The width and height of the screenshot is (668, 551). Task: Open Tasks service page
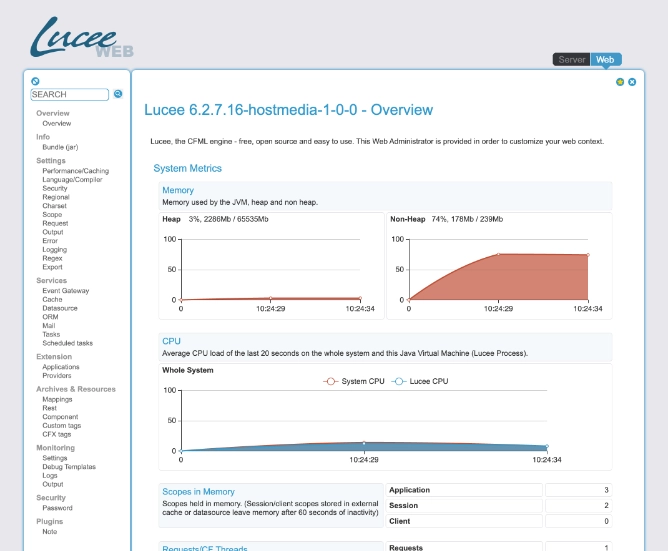[x=51, y=335]
